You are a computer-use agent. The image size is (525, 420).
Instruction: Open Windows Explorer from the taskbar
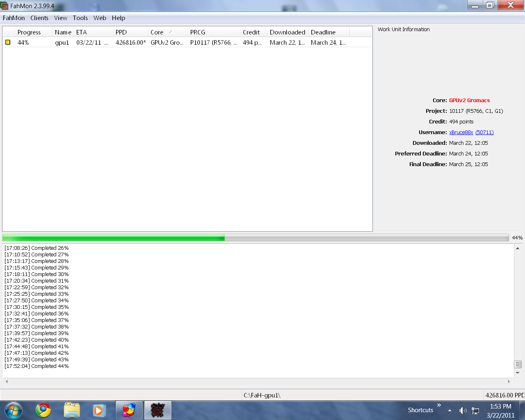pyautogui.click(x=72, y=410)
